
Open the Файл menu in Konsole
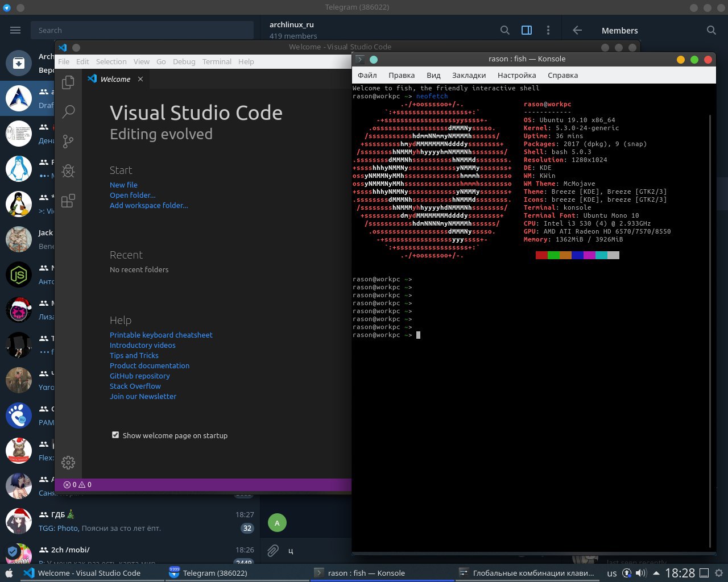[367, 75]
